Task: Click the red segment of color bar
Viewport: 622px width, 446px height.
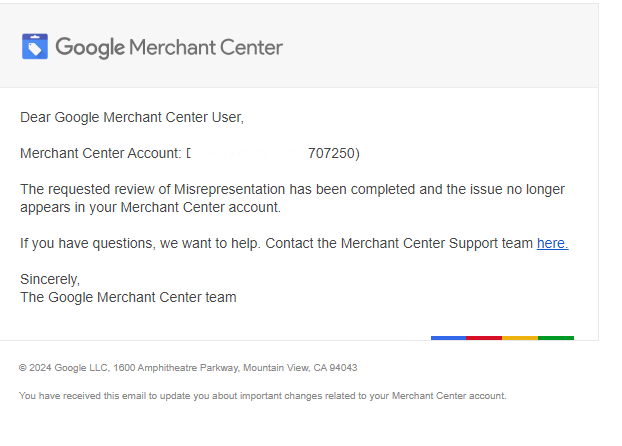Action: click(x=484, y=338)
